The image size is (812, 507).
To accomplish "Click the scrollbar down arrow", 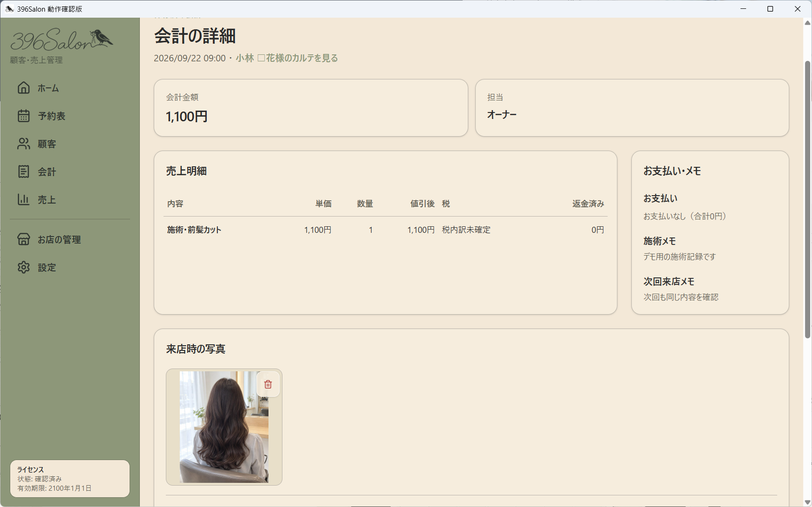I will pos(808,502).
